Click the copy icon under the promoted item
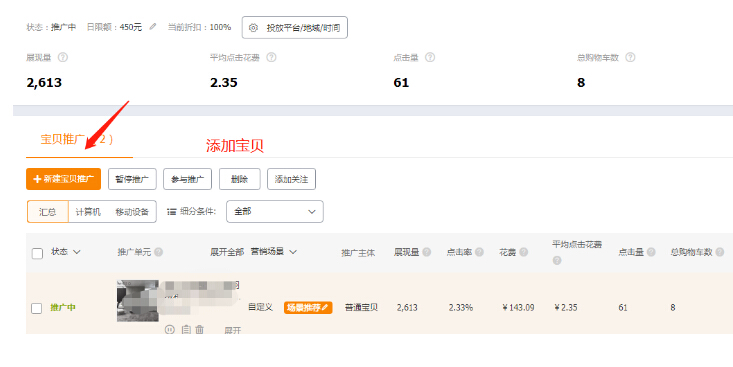Image resolution: width=733 pixels, height=367 pixels. coord(186,329)
